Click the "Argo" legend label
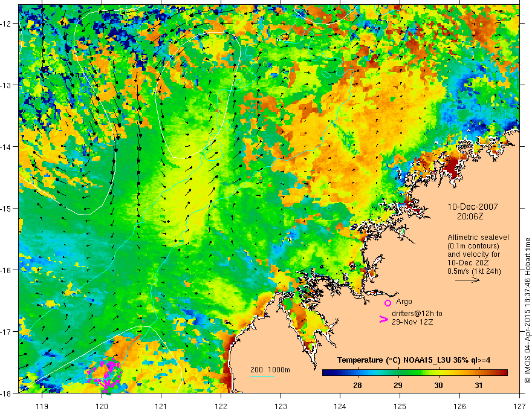The height and width of the screenshot is (411, 532). [404, 302]
